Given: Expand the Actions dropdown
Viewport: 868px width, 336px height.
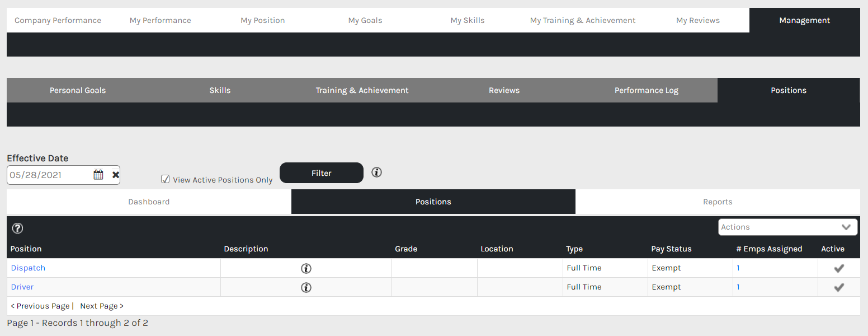Looking at the screenshot, I should pyautogui.click(x=787, y=227).
